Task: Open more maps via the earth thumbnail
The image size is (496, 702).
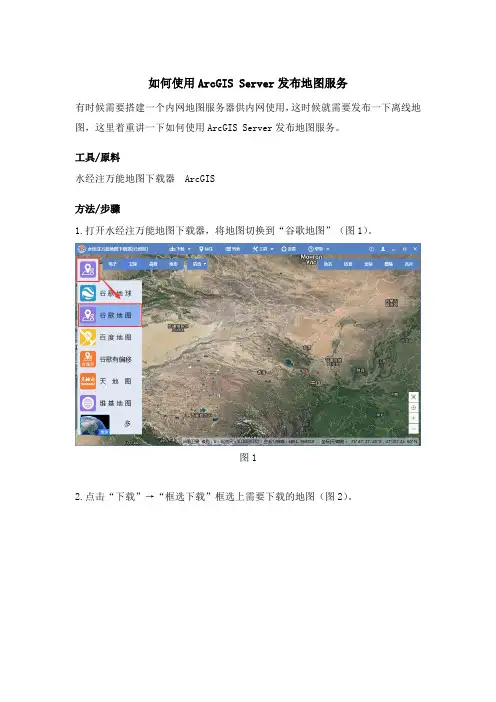Action: (x=94, y=424)
